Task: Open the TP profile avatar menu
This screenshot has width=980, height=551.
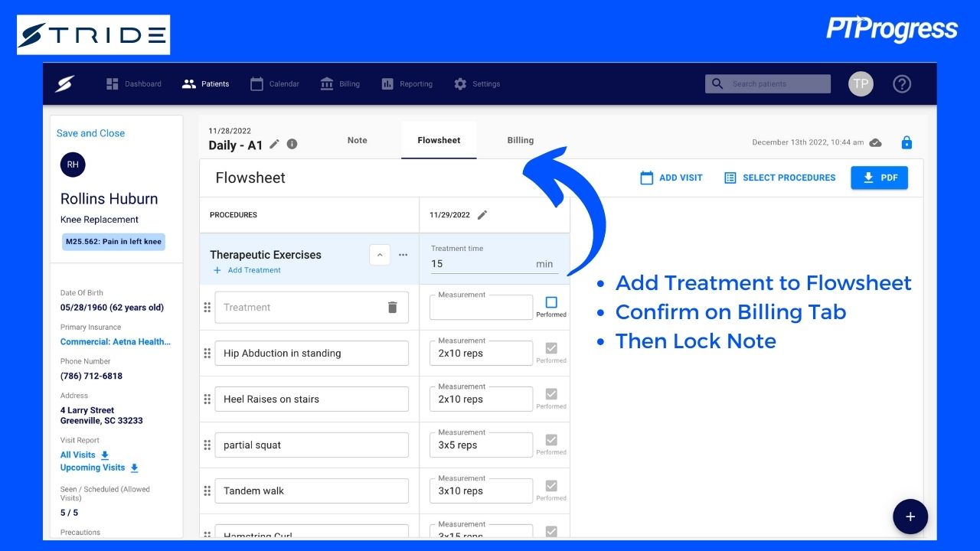Action: coord(861,83)
